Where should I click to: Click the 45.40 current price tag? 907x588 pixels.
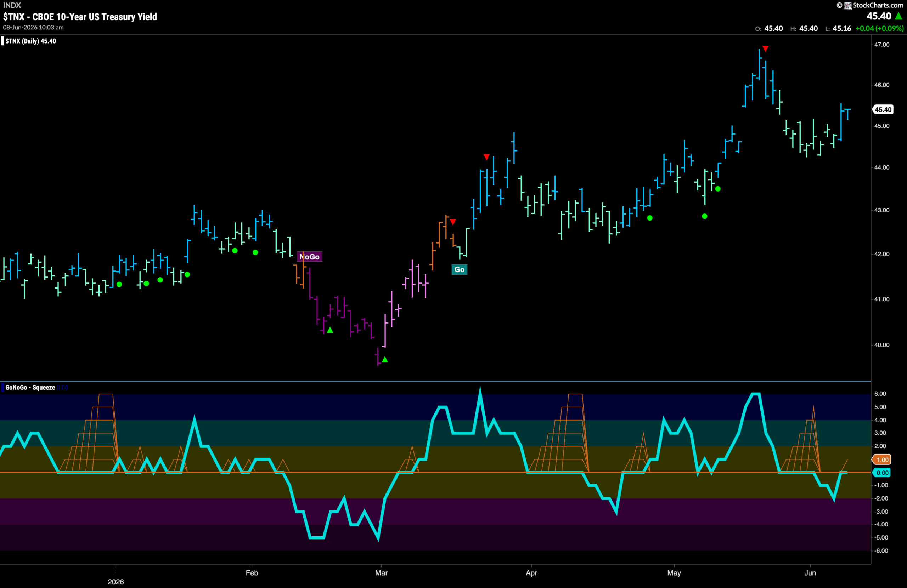(x=883, y=110)
